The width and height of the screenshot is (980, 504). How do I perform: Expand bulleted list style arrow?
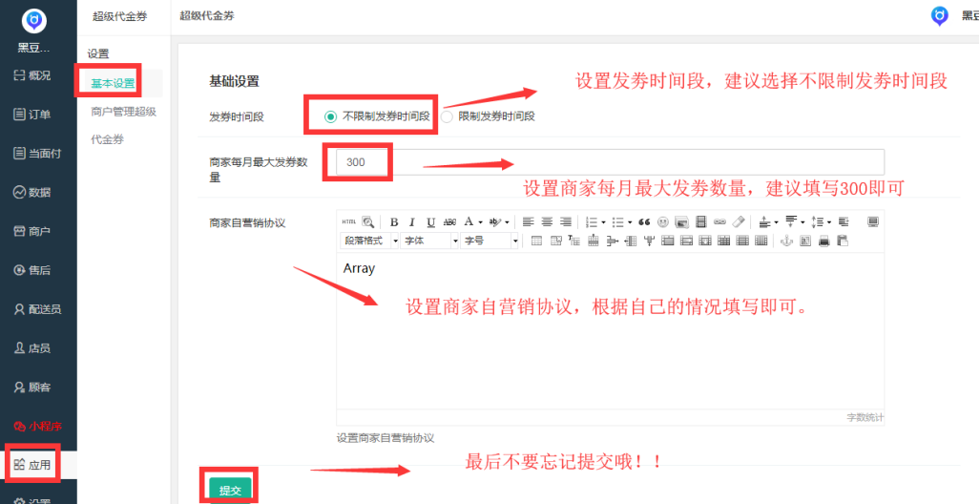point(630,222)
